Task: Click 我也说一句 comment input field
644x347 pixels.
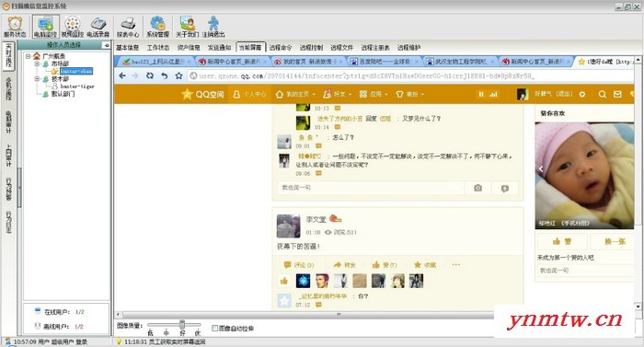Action: tap(371, 188)
